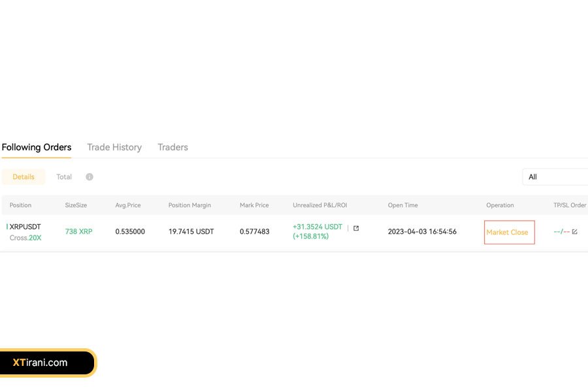
Task: Click the Open Time column header
Action: tap(402, 205)
